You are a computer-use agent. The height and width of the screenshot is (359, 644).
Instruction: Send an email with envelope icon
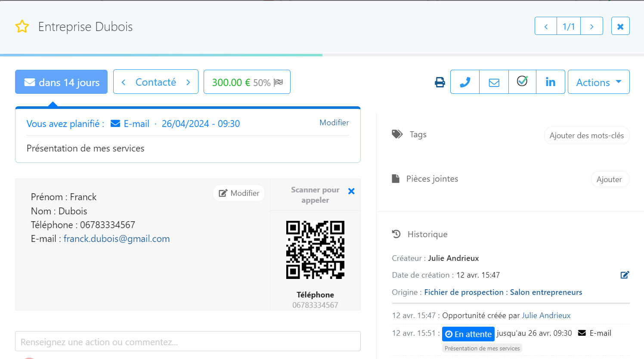(x=494, y=82)
